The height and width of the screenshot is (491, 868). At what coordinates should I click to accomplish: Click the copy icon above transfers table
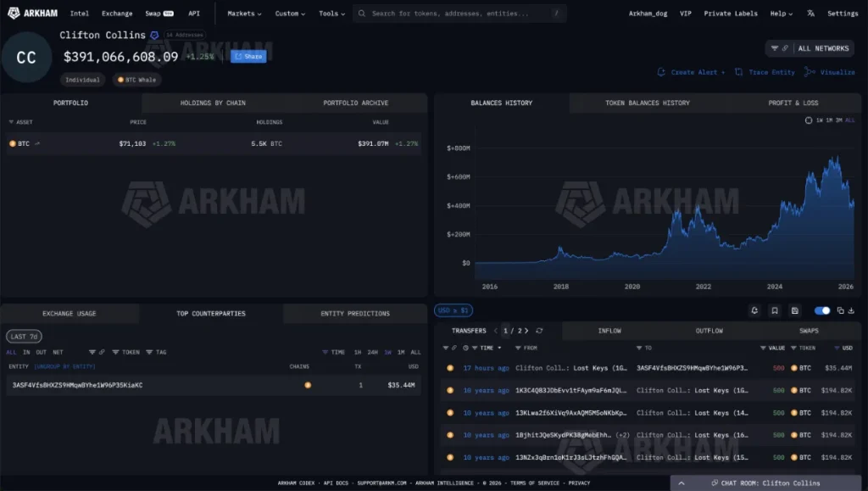click(840, 311)
